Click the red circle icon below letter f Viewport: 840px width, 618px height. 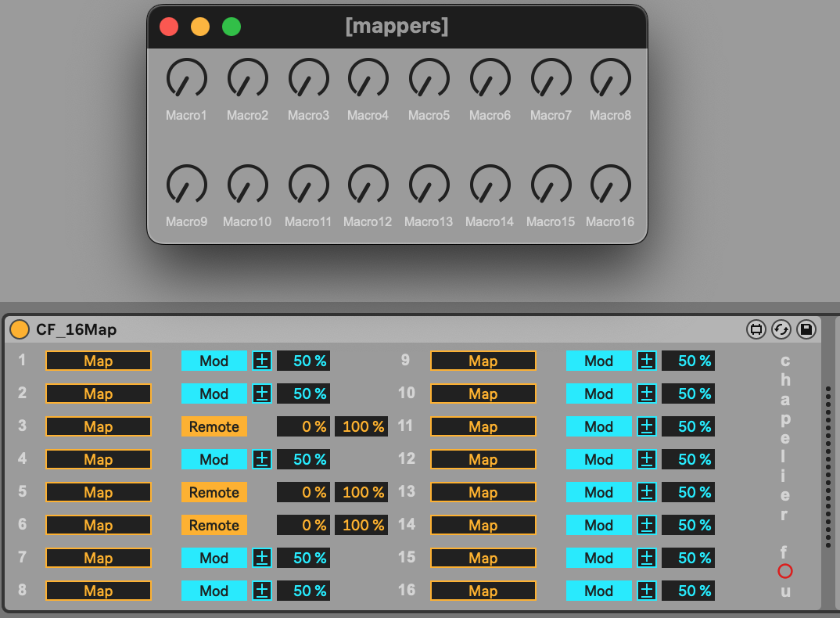point(785,572)
